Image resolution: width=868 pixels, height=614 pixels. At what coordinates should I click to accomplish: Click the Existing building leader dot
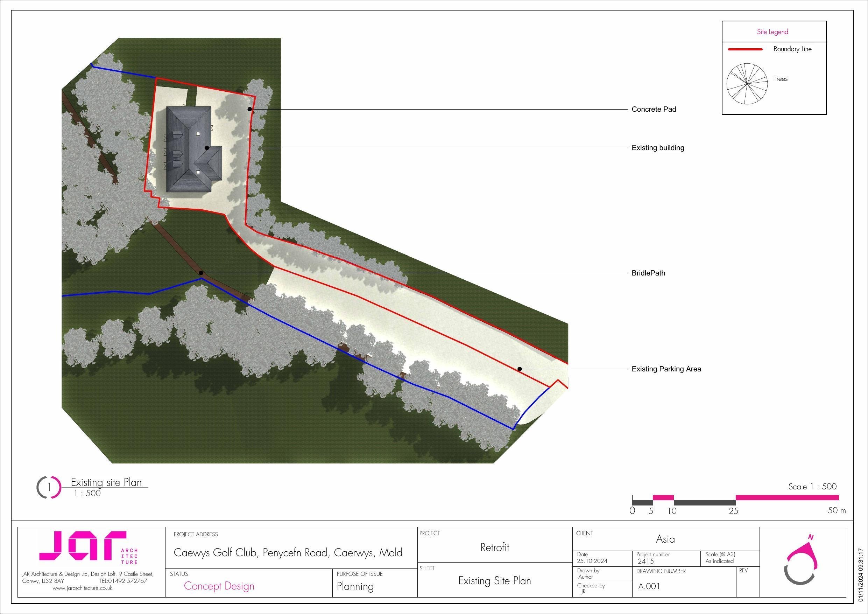tap(207, 147)
